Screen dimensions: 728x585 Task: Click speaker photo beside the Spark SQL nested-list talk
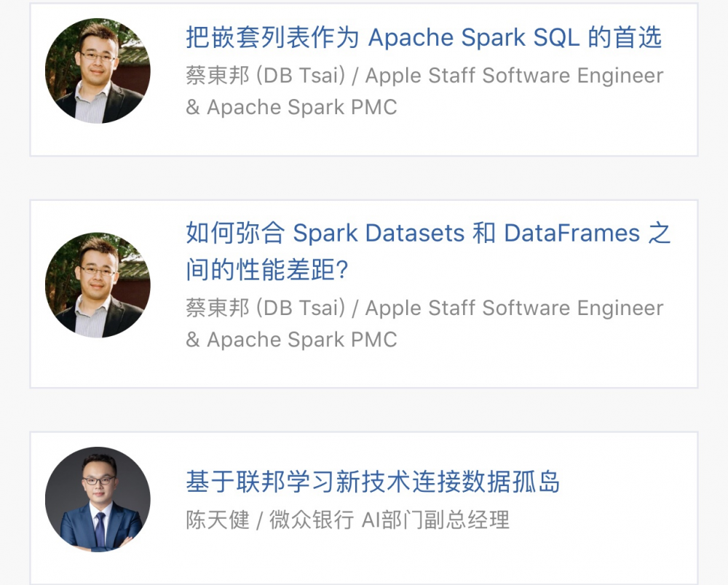click(x=98, y=71)
